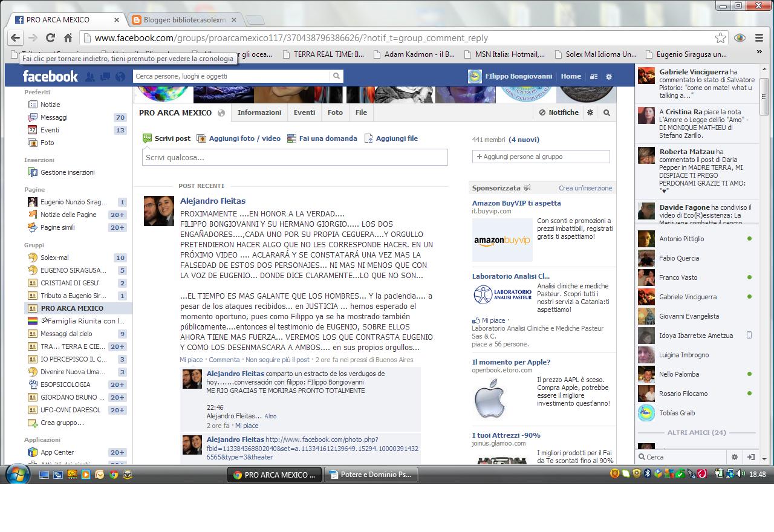The height and width of the screenshot is (532, 774).
Task: Click the Aggiungi persone al gruppo field
Action: tap(541, 157)
